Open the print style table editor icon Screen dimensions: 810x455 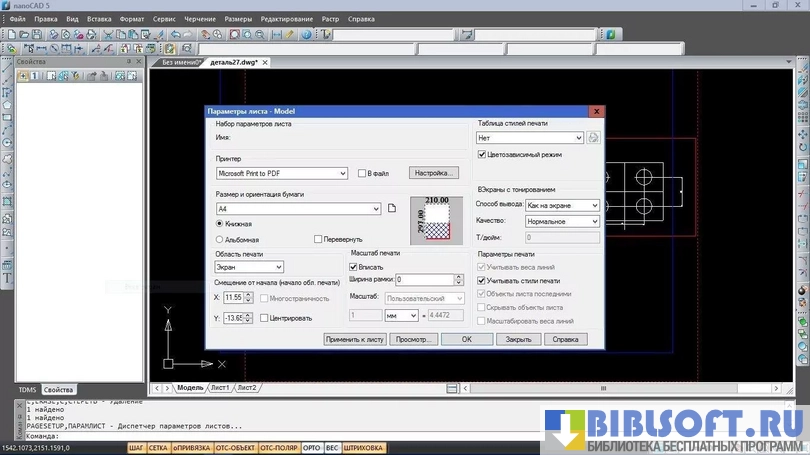[593, 138]
